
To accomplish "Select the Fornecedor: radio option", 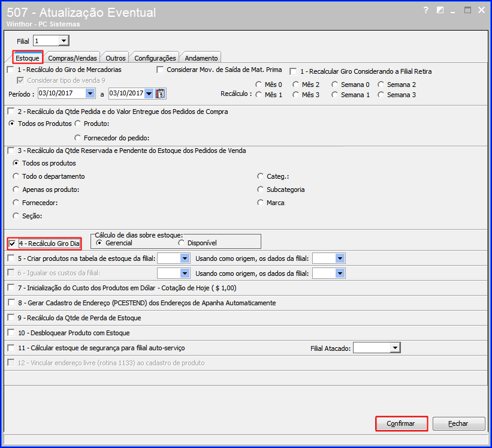I will tap(16, 203).
